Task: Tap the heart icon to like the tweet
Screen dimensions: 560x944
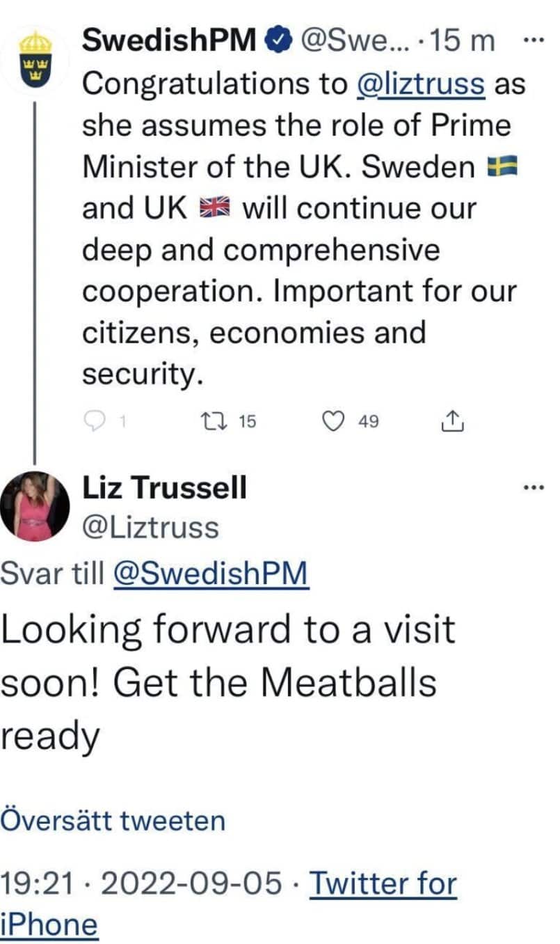Action: [336, 420]
